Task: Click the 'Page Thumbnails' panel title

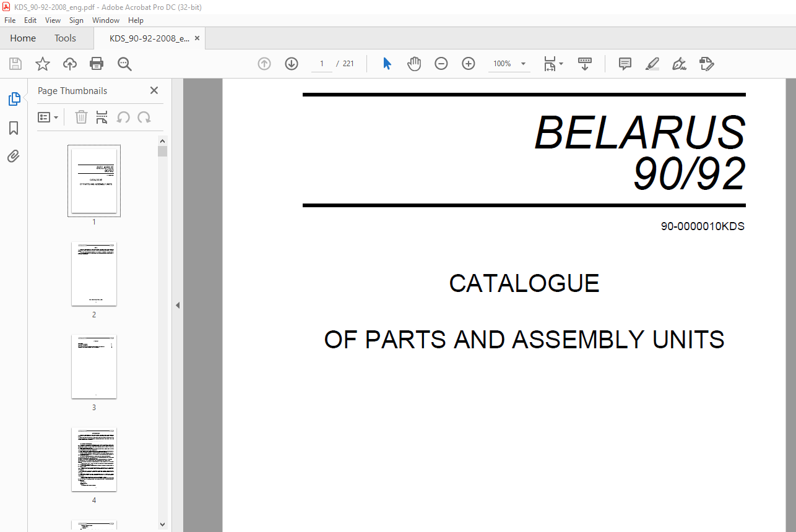Action: click(72, 90)
